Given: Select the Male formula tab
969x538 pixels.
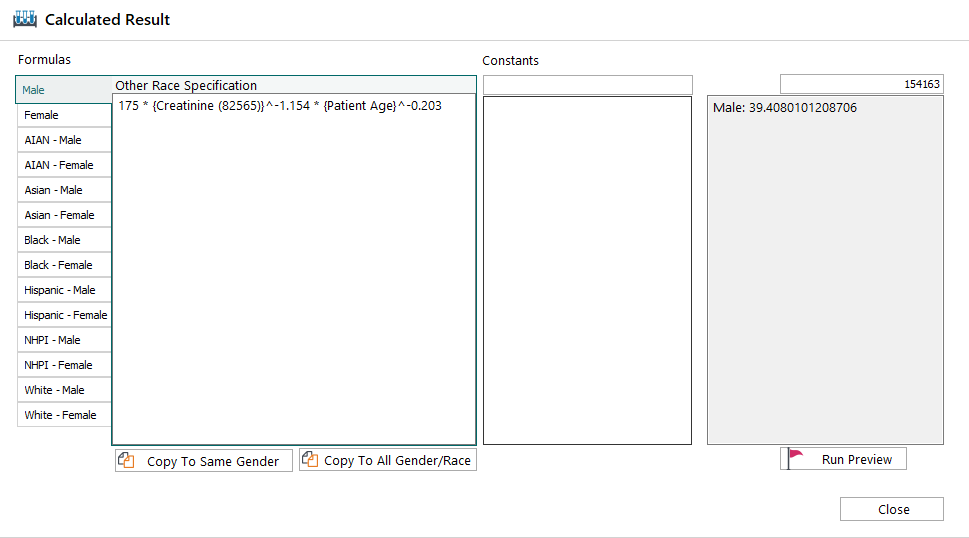Looking at the screenshot, I should coord(64,90).
